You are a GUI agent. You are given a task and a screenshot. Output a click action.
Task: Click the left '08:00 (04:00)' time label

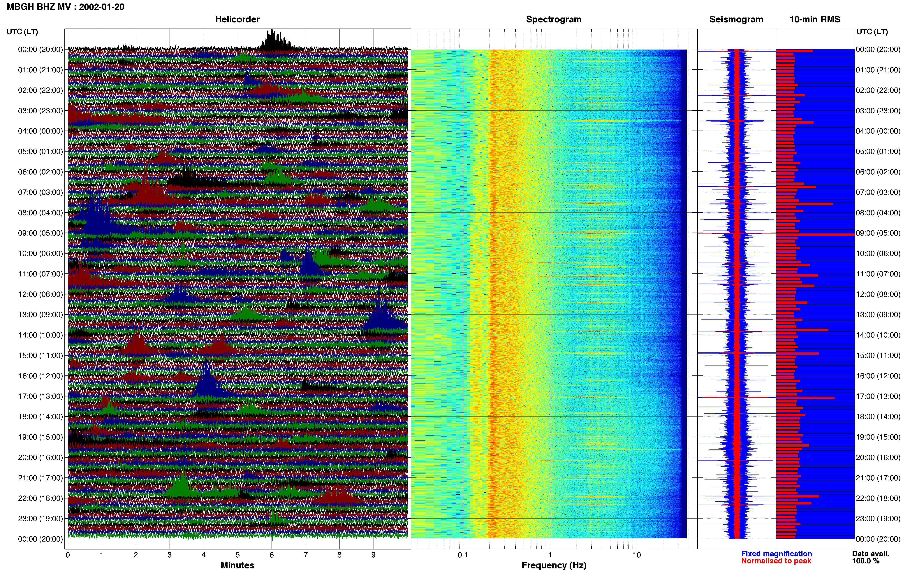pos(41,212)
